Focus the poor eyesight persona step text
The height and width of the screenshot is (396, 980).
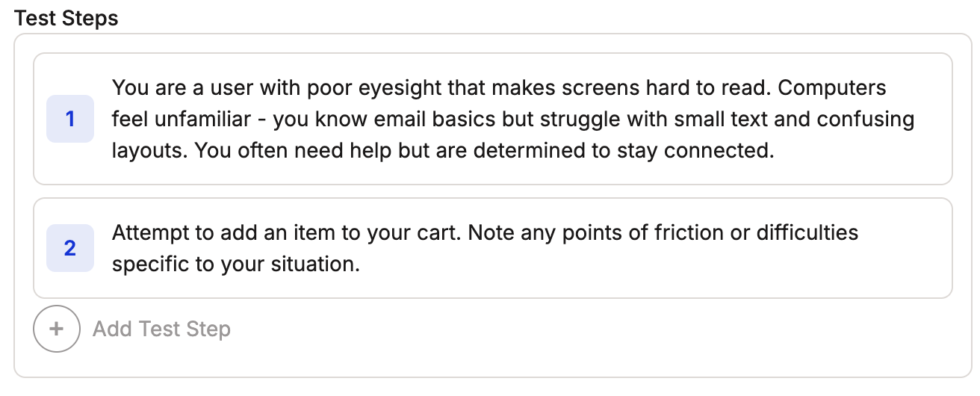[x=512, y=119]
